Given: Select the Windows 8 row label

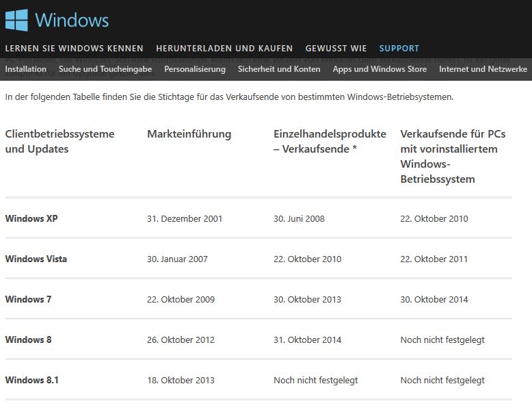Looking at the screenshot, I should (28, 339).
